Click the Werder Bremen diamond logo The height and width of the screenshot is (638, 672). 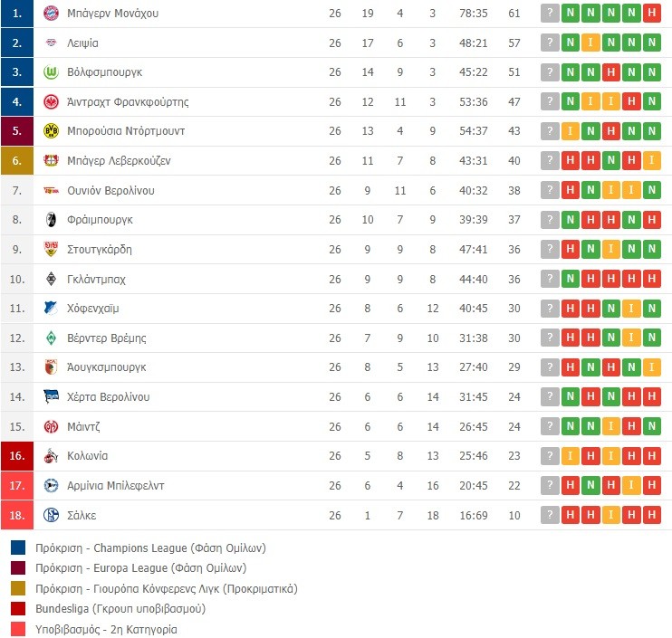point(51,338)
